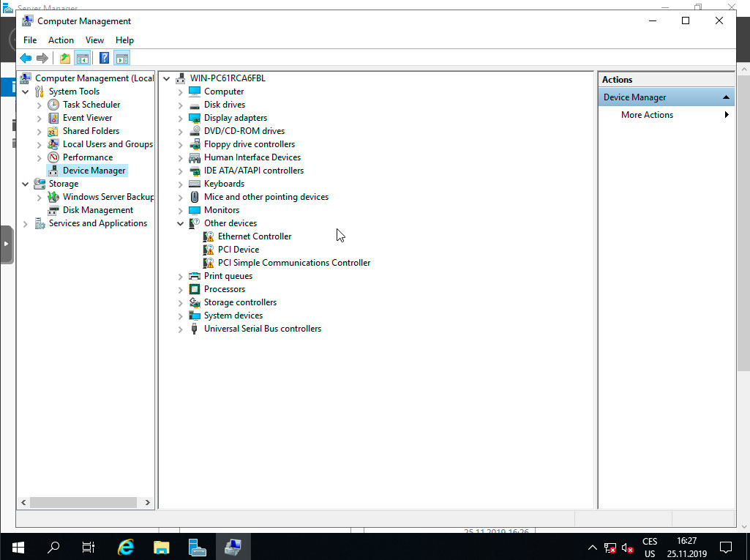Open the Action menu

(61, 40)
